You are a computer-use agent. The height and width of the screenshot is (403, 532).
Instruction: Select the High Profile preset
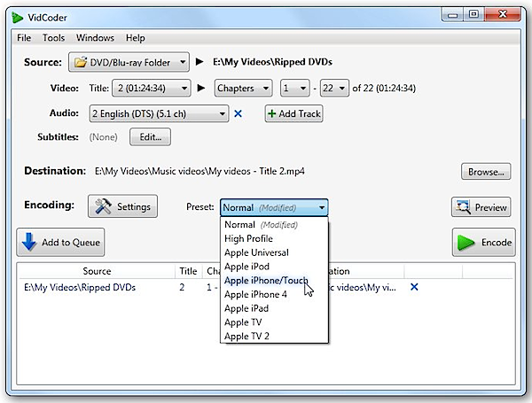tap(274, 238)
